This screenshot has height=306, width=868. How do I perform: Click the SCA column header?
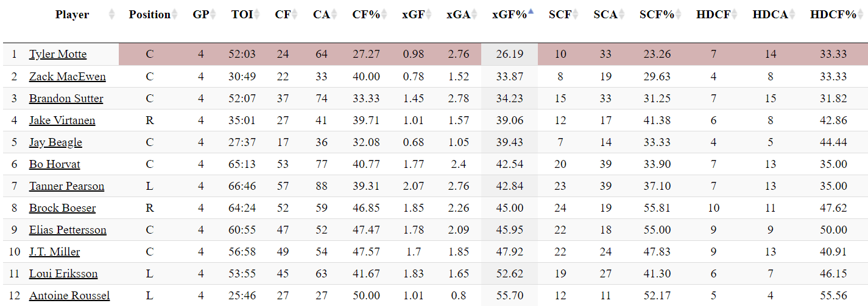(x=605, y=15)
